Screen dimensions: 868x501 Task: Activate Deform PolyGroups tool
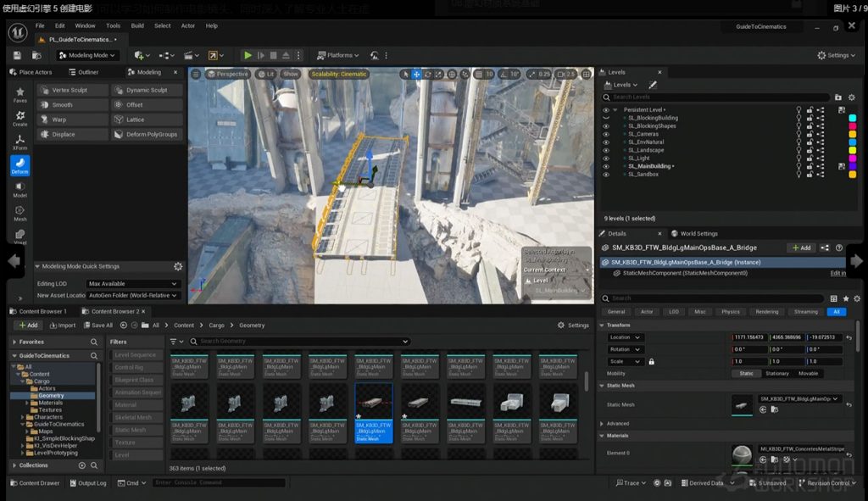(147, 135)
